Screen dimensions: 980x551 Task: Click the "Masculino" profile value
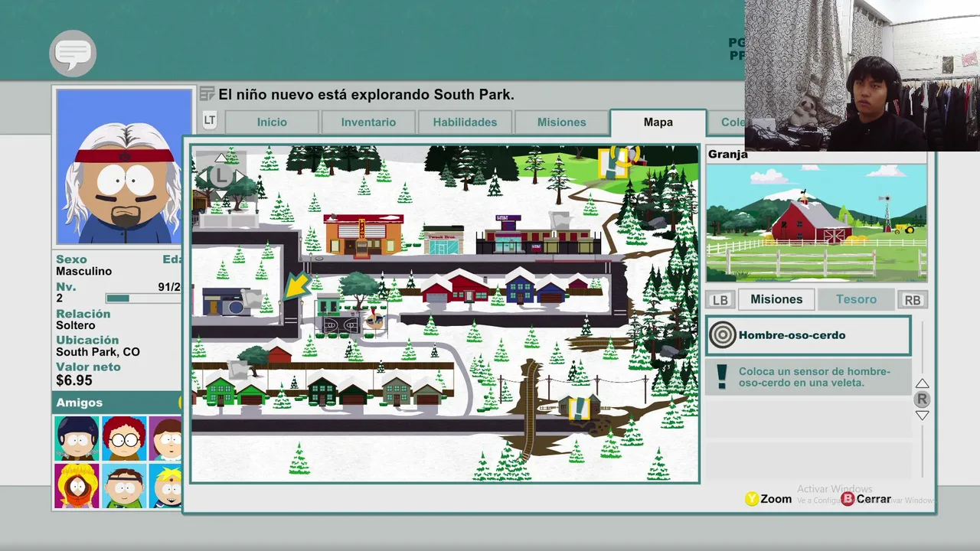click(83, 272)
